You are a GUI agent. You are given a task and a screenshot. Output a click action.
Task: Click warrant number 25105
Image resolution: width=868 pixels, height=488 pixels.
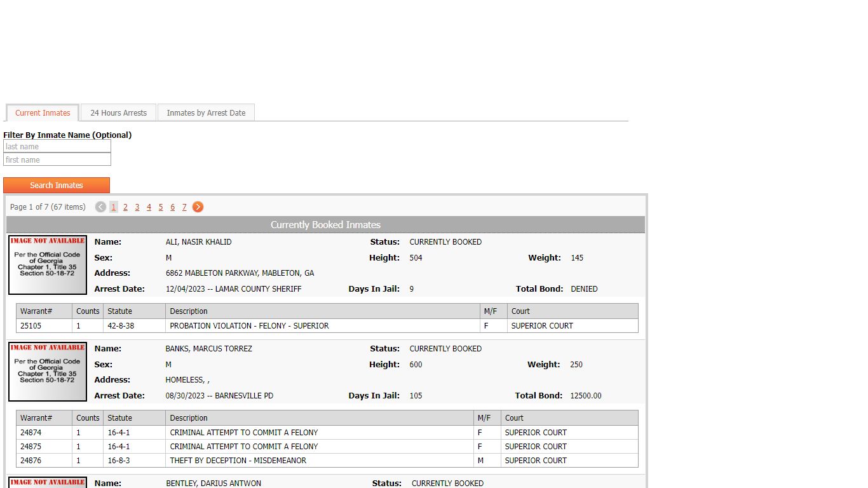click(x=31, y=326)
